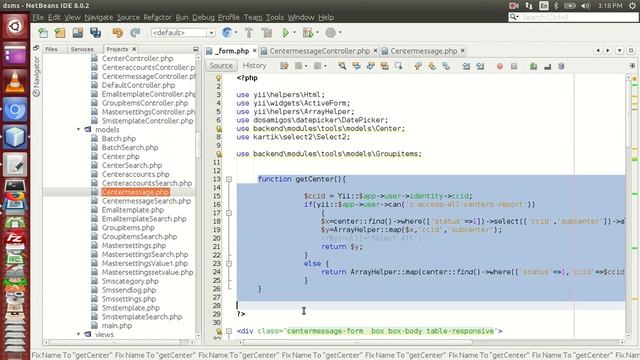
Task: Open the Run Project dropdown arrow
Action: coord(294,33)
